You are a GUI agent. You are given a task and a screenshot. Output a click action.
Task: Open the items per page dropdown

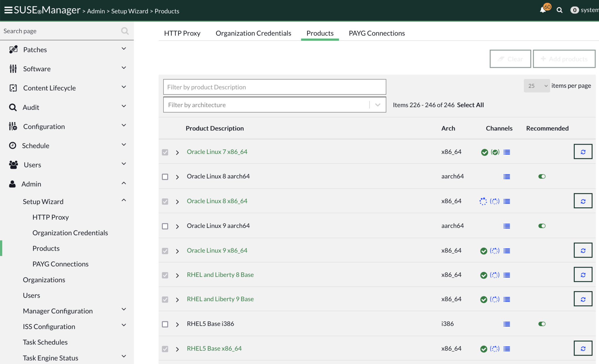[536, 86]
